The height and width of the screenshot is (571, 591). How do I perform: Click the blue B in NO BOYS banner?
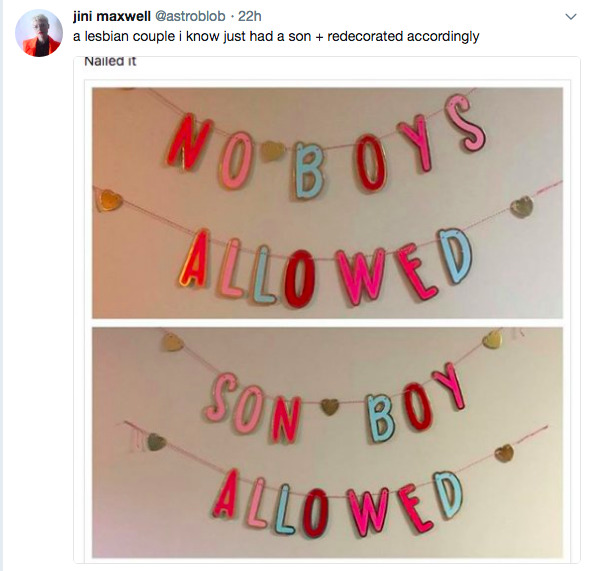tap(309, 171)
